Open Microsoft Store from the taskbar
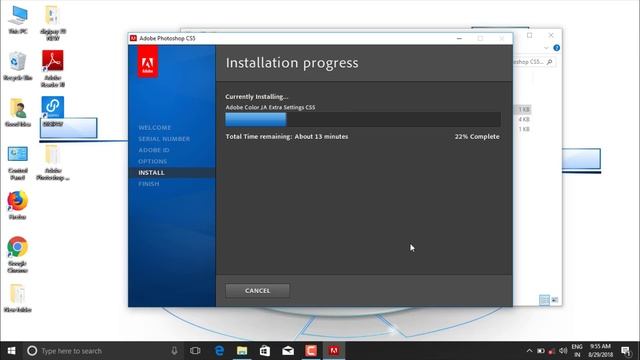 pyautogui.click(x=265, y=351)
